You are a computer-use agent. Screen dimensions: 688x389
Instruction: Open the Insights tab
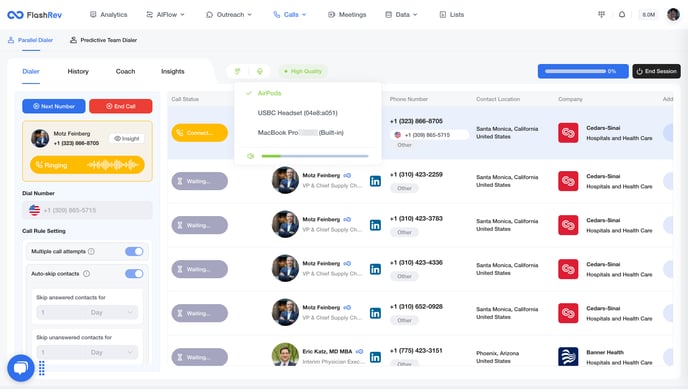[x=172, y=71]
